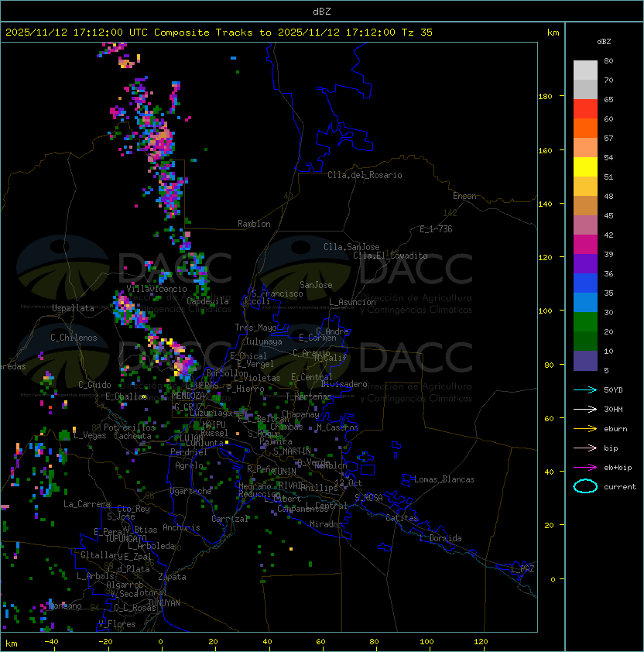Viewport: 644px width, 652px height.
Task: Click the 'Clla.SanJose' place label
Action: pos(351,247)
